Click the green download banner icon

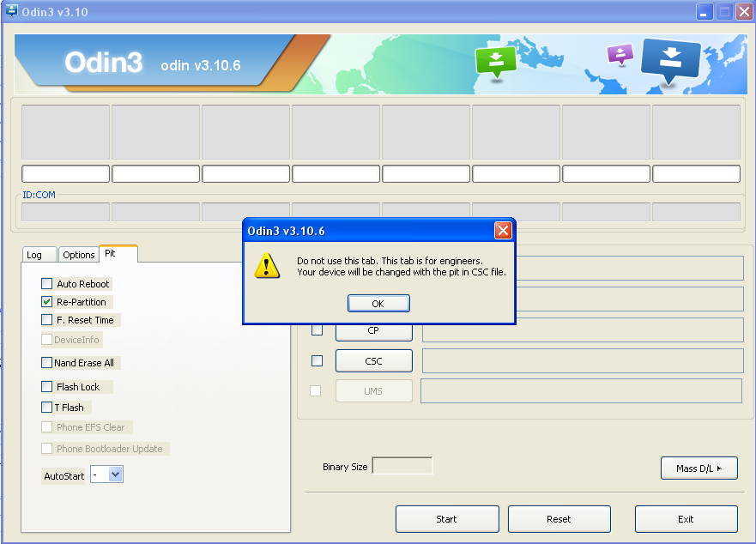(496, 62)
